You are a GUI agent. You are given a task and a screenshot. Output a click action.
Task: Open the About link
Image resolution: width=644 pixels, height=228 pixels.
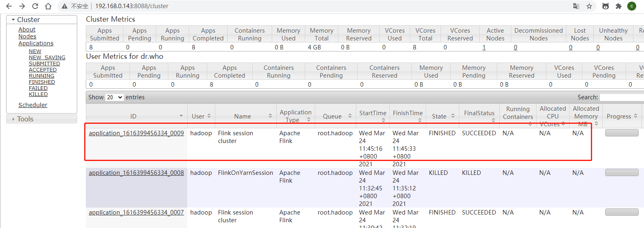(27, 29)
